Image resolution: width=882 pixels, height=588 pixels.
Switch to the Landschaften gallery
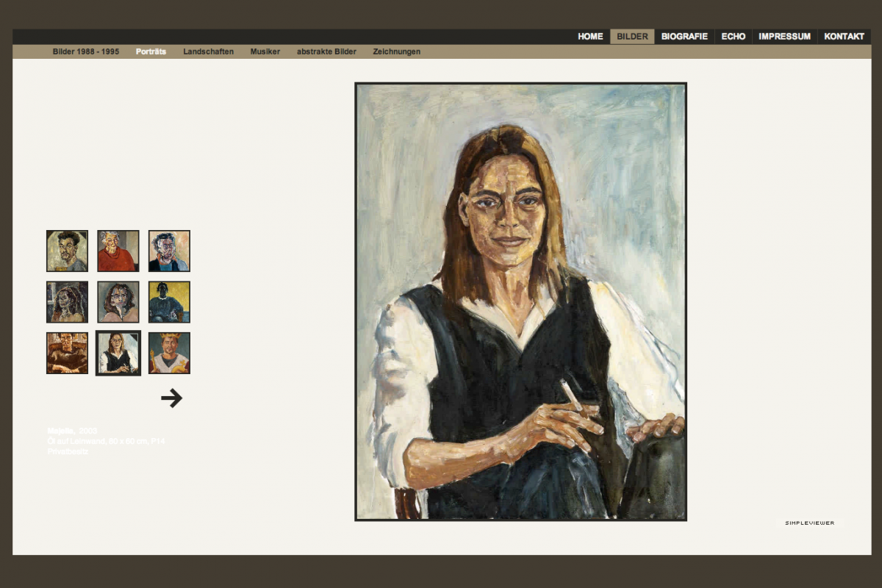click(x=209, y=51)
